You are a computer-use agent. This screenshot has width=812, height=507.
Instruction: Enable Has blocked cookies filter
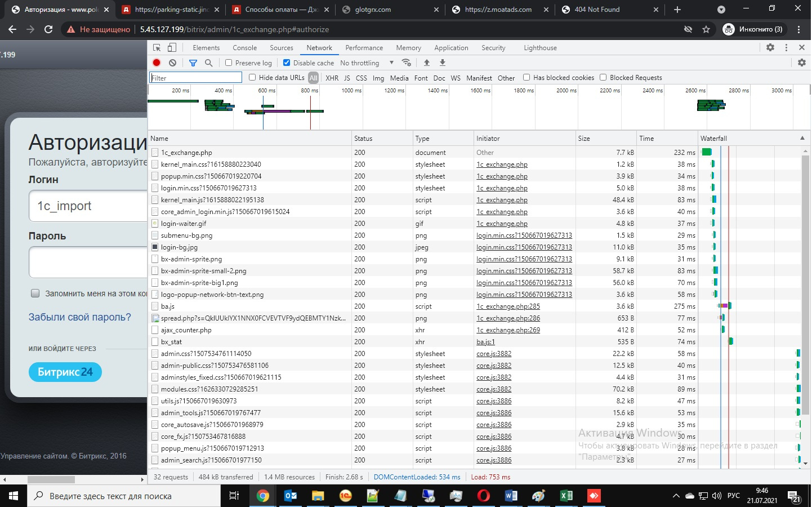coord(527,77)
